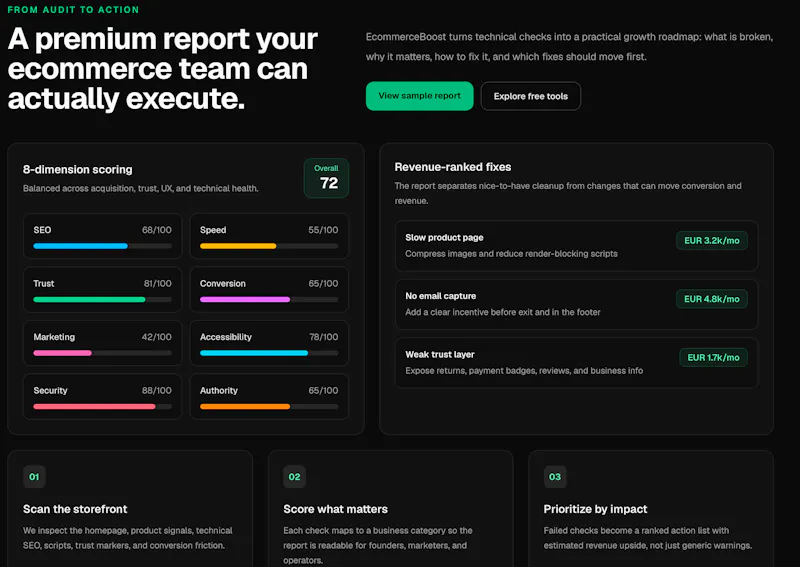Select the Expose returns, payment badges description
Viewport: 800px width, 567px height.
click(x=524, y=371)
